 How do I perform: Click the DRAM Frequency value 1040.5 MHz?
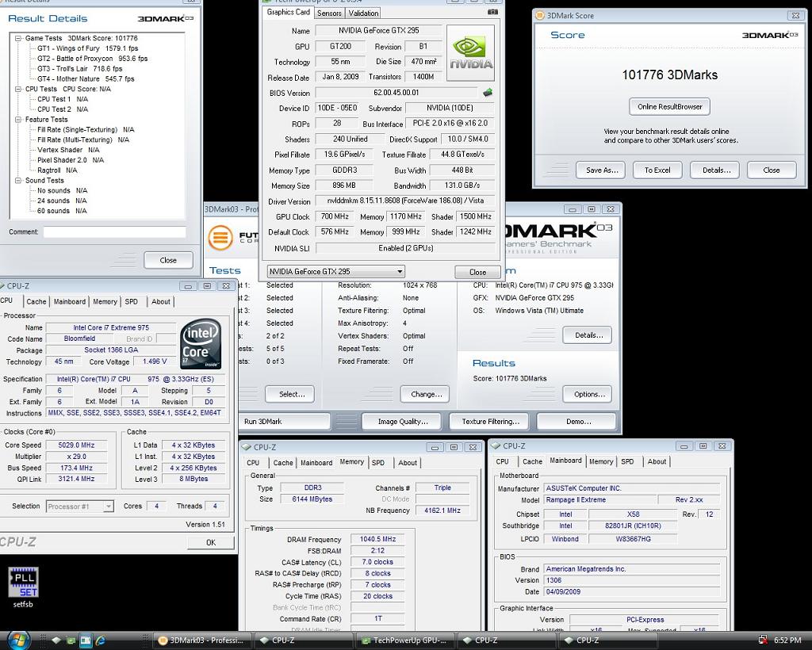[x=377, y=539]
